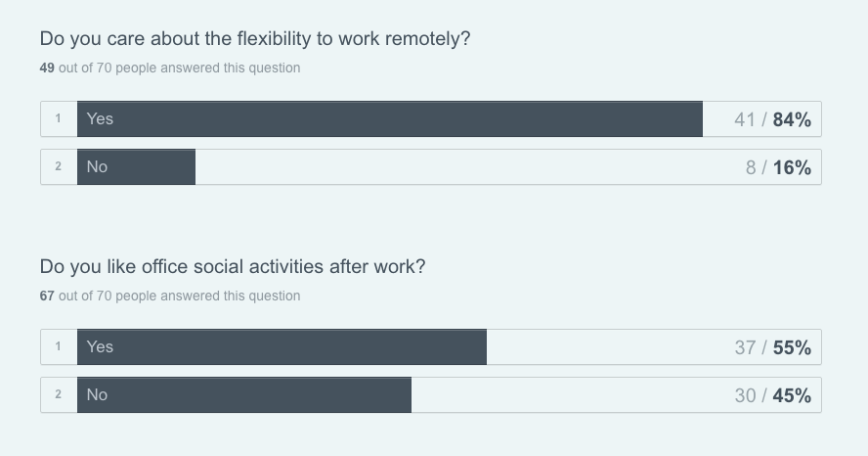Click the office social activities question title
868x456 pixels.
pos(233,266)
